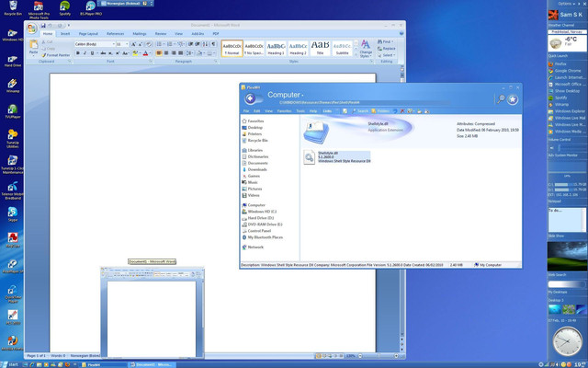
Task: Open Recycle Bin from the Explorer sidebar
Action: 255,141
